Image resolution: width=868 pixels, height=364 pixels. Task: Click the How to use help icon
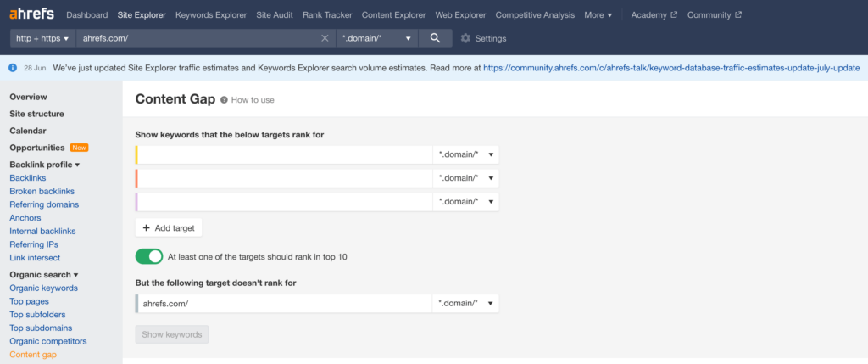click(x=224, y=100)
